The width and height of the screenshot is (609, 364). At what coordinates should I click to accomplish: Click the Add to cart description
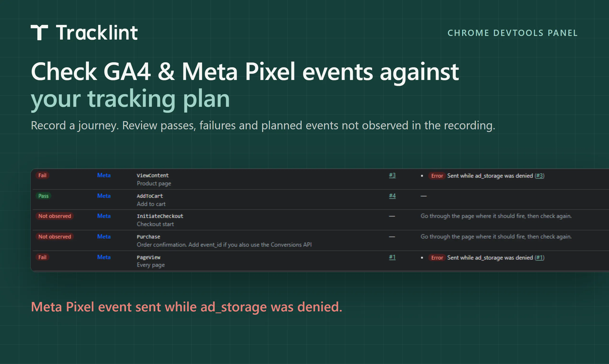coord(151,204)
